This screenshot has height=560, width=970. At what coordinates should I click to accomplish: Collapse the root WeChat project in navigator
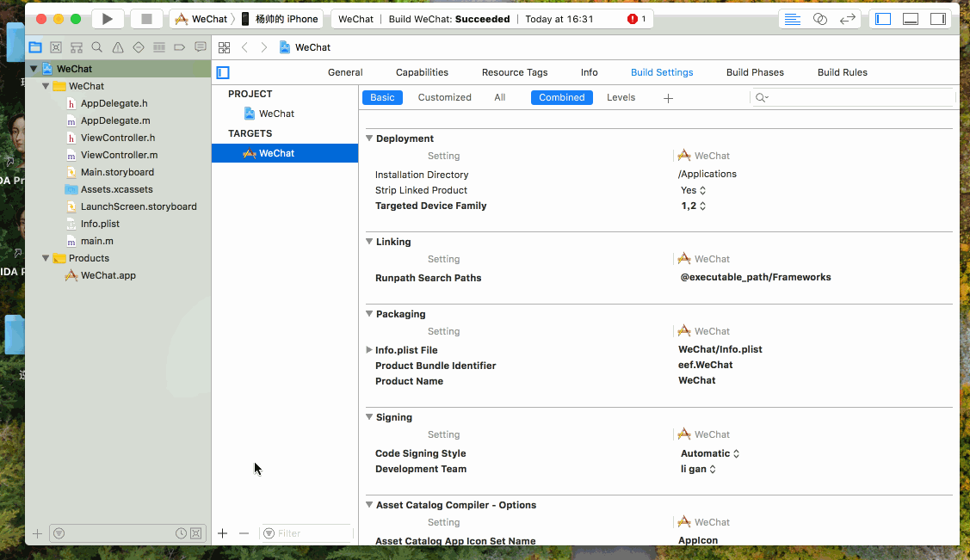tap(34, 69)
